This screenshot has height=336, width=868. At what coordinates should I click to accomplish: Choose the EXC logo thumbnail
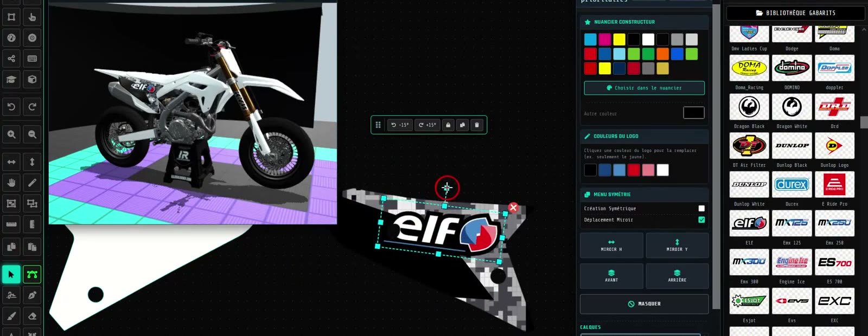834,301
